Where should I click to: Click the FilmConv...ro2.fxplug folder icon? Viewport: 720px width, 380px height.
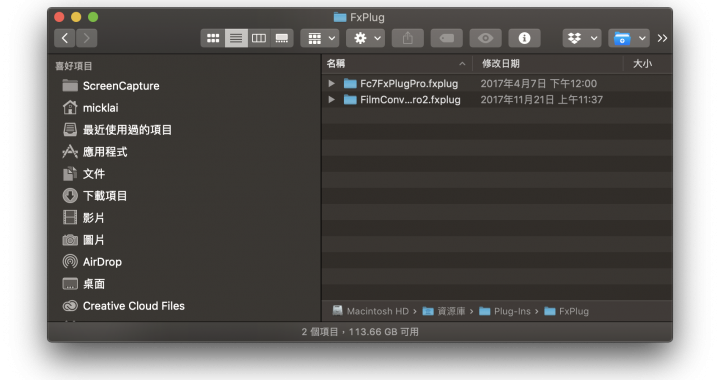click(350, 100)
